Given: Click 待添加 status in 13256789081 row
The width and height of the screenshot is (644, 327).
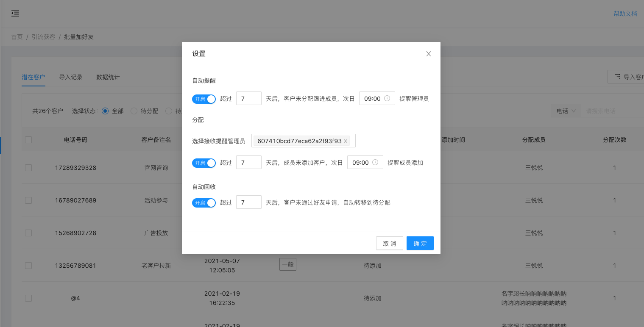Looking at the screenshot, I should tap(373, 266).
